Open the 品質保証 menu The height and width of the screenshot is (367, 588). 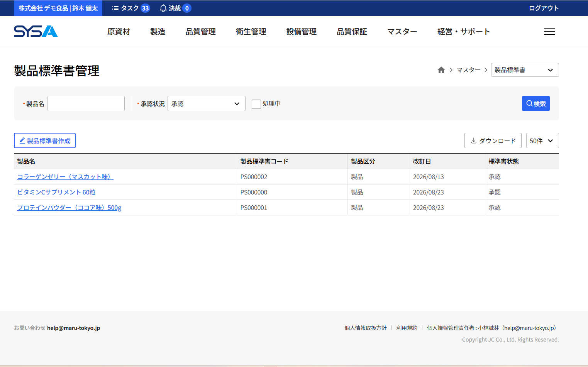coord(352,32)
